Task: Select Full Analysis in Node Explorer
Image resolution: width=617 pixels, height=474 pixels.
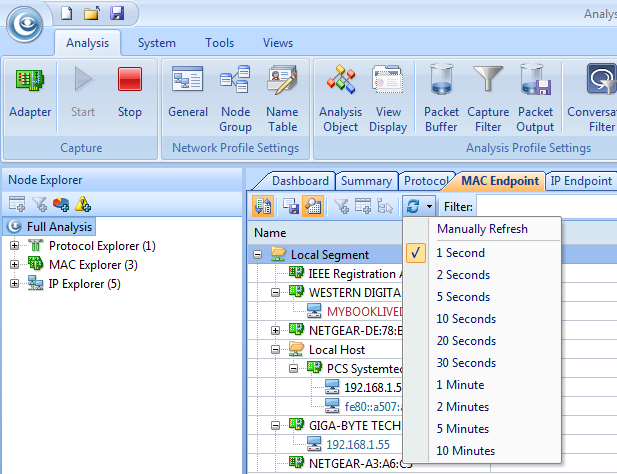Action: pyautogui.click(x=50, y=227)
